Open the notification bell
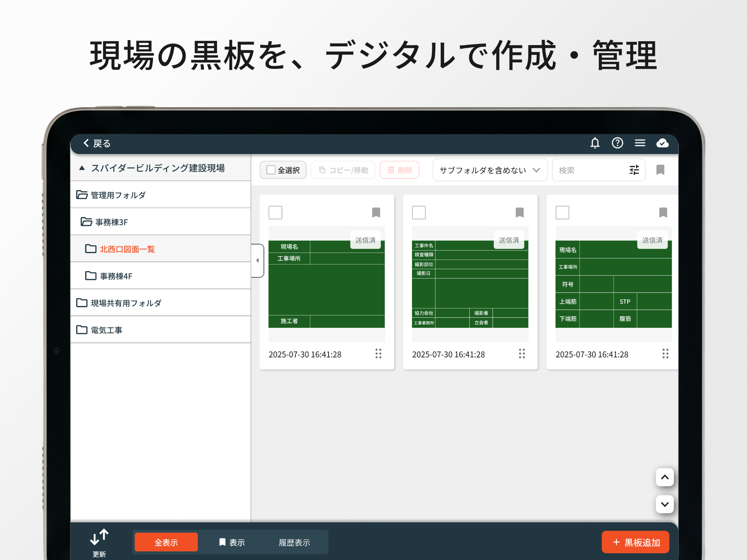 [x=595, y=143]
